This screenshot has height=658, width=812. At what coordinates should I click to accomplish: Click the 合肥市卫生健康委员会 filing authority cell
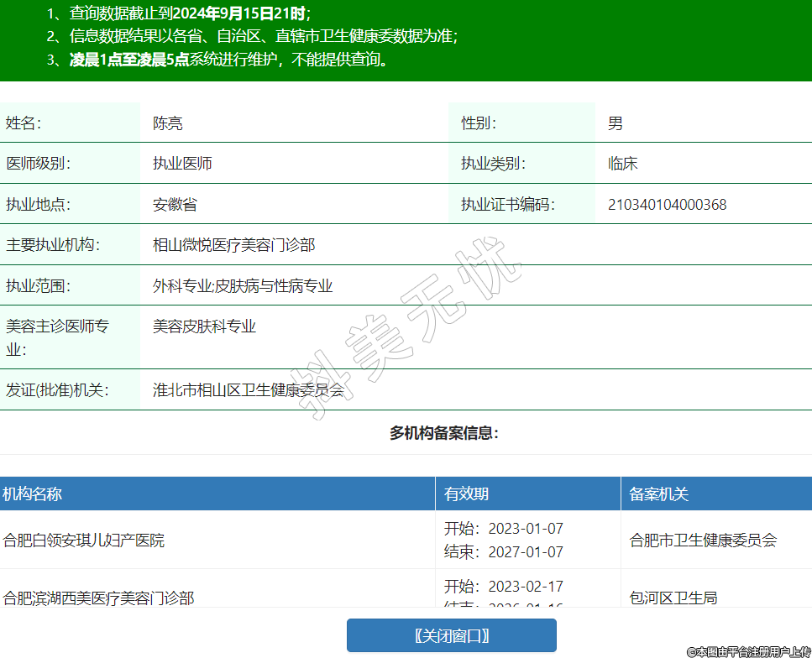[703, 540]
